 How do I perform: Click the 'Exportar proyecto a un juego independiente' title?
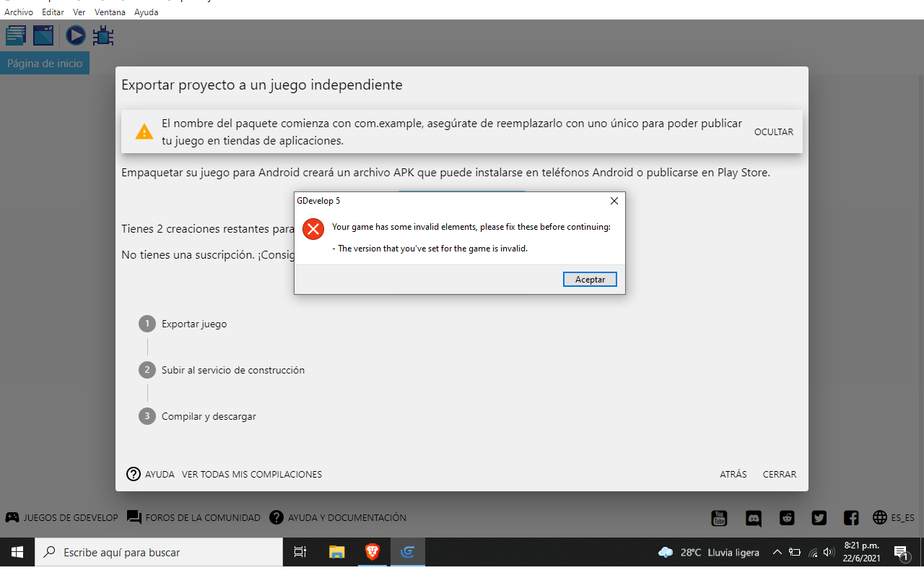(x=262, y=85)
